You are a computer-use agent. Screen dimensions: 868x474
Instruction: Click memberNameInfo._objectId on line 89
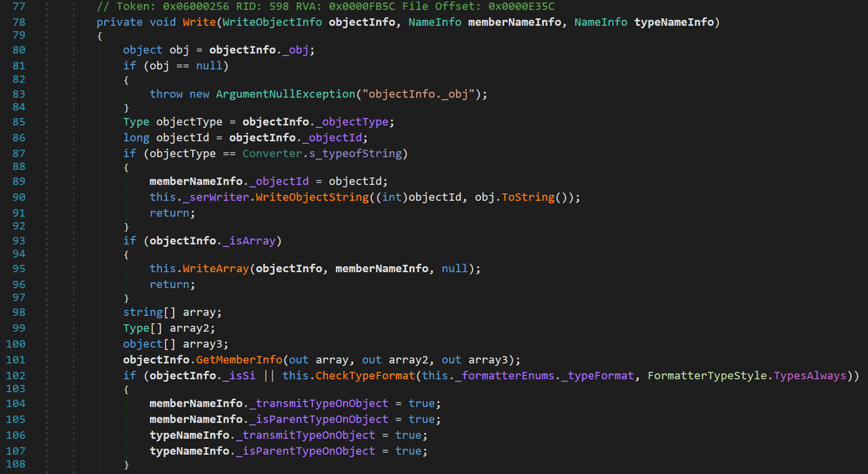coord(229,182)
